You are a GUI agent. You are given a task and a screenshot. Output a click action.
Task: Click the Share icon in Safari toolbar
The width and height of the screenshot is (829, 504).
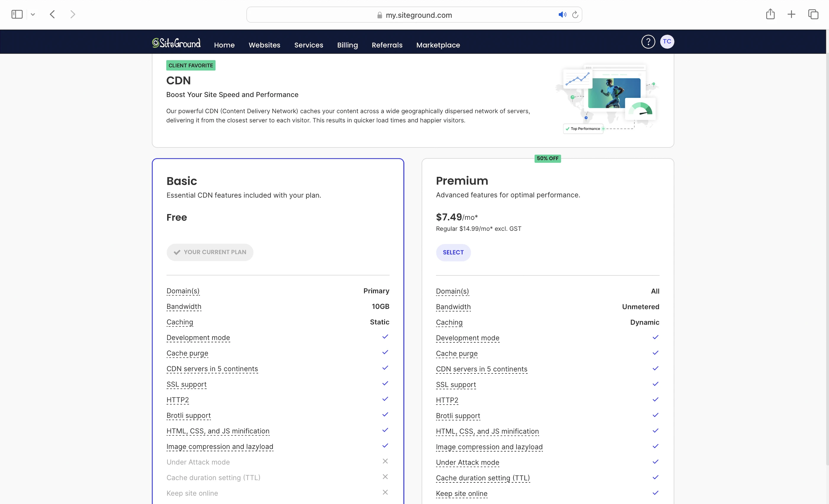tap(770, 15)
